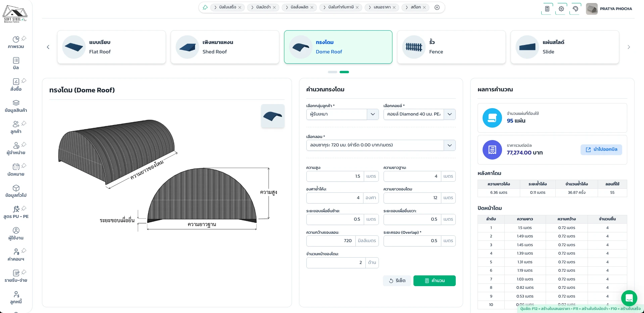This screenshot has height=313, width=644.
Task: Open the บิลใบกำกับภาษี shortcut
Action: [341, 7]
